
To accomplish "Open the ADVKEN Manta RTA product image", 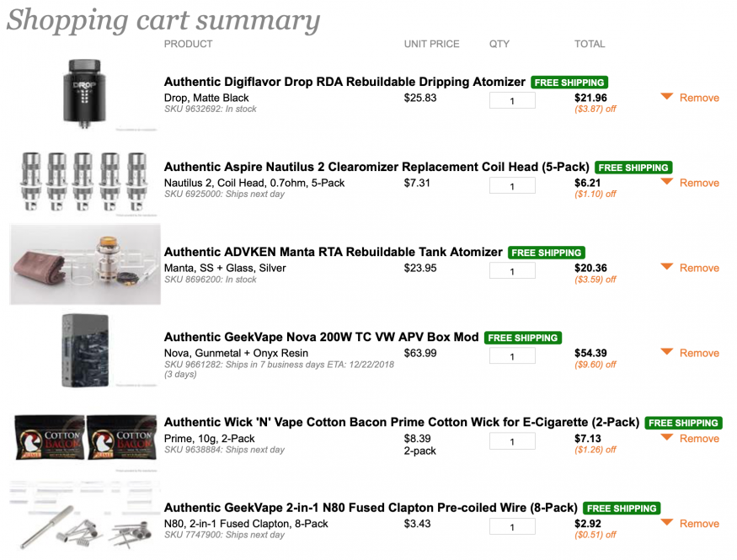I will [85, 264].
